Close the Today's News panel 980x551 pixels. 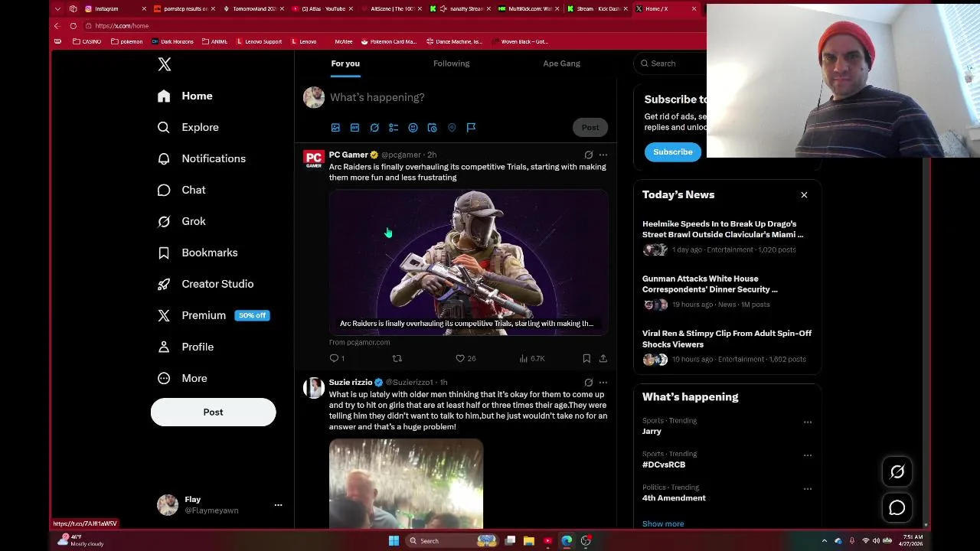(804, 195)
